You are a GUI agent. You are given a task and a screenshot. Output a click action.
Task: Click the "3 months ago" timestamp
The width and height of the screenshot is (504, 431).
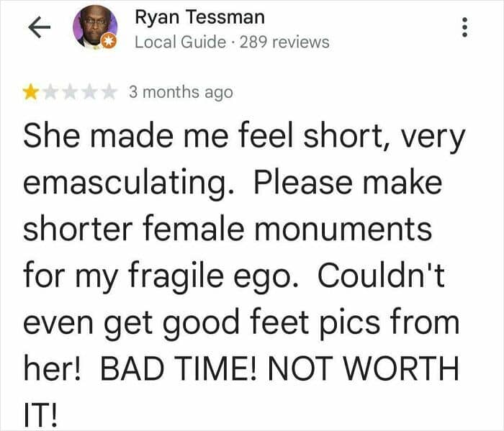(x=181, y=92)
